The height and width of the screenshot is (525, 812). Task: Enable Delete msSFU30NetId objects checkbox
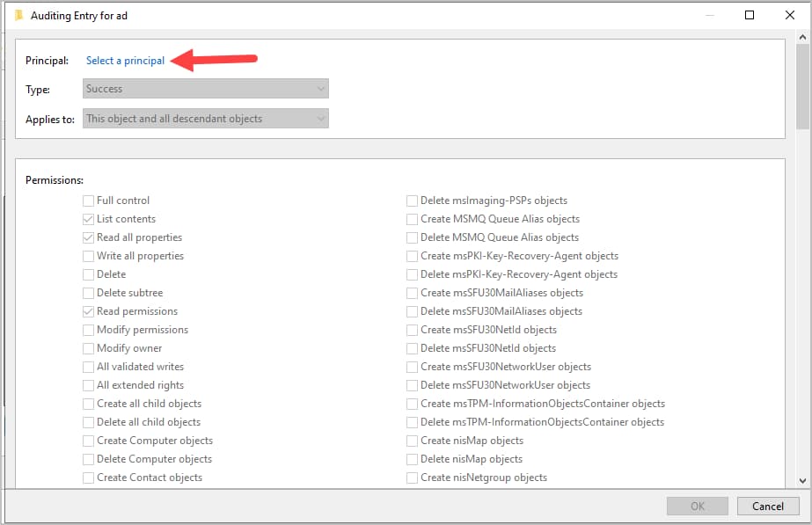pyautogui.click(x=413, y=348)
